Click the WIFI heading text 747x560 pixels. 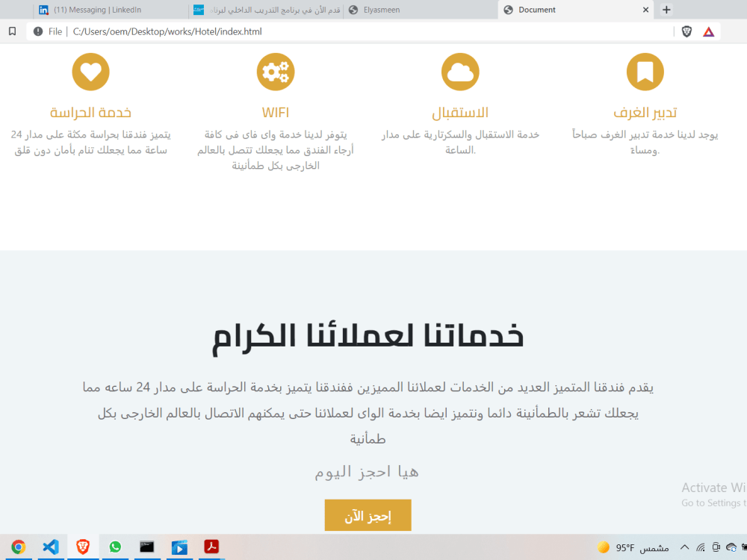276,113
